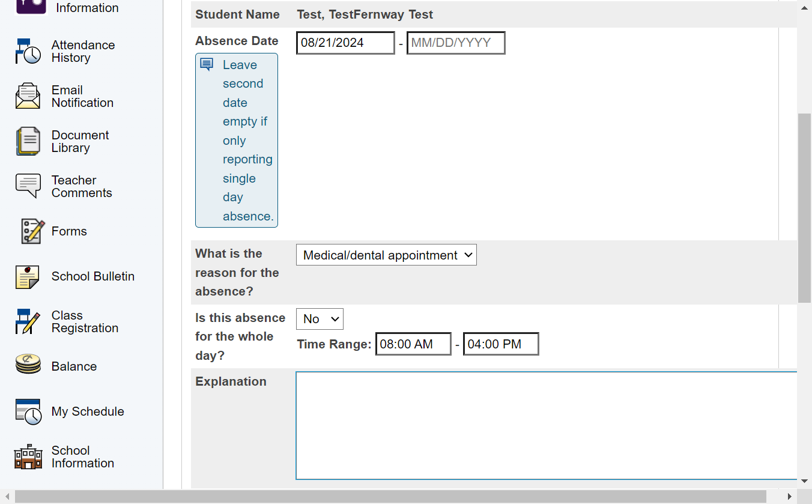Open the Class Registration icon
The image size is (812, 504).
coord(28,321)
